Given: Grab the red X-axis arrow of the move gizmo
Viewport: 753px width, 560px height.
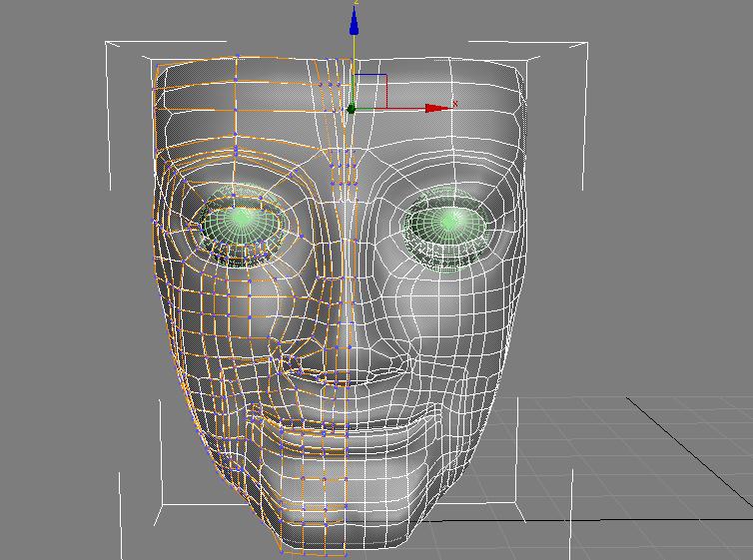Looking at the screenshot, I should 438,109.
